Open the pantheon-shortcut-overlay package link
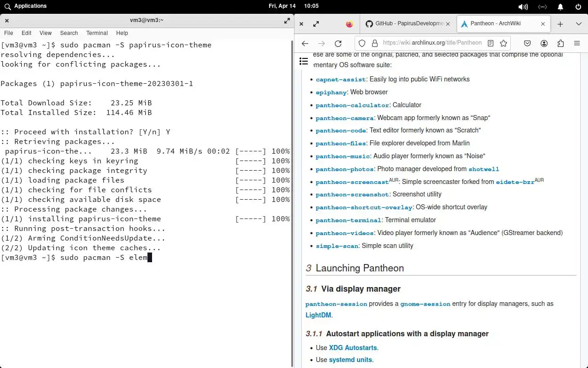Viewport: 588px width, 368px height. click(364, 207)
